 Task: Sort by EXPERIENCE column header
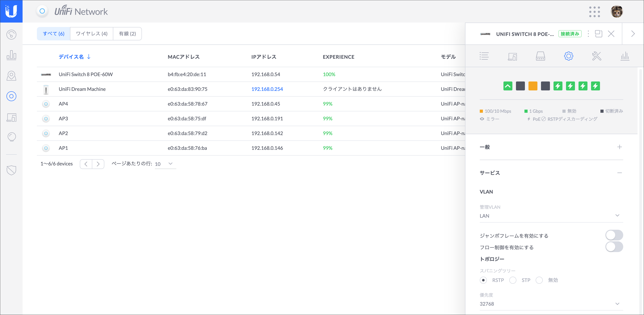339,57
